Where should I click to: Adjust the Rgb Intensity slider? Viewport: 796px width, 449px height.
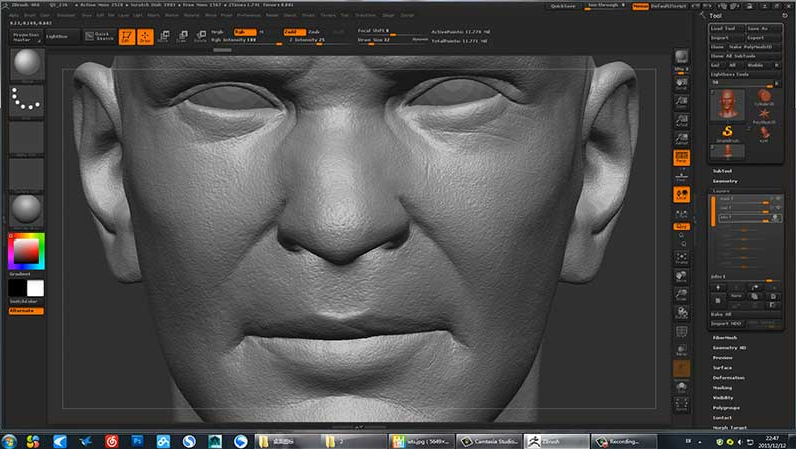tap(246, 40)
